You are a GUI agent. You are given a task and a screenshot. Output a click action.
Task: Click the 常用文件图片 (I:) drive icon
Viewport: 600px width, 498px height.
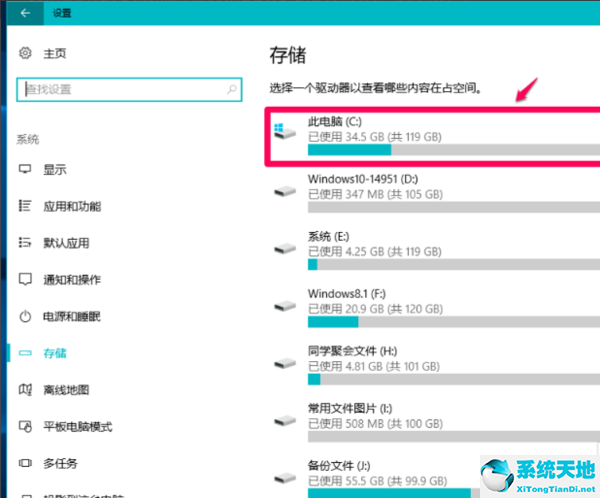pyautogui.click(x=285, y=420)
